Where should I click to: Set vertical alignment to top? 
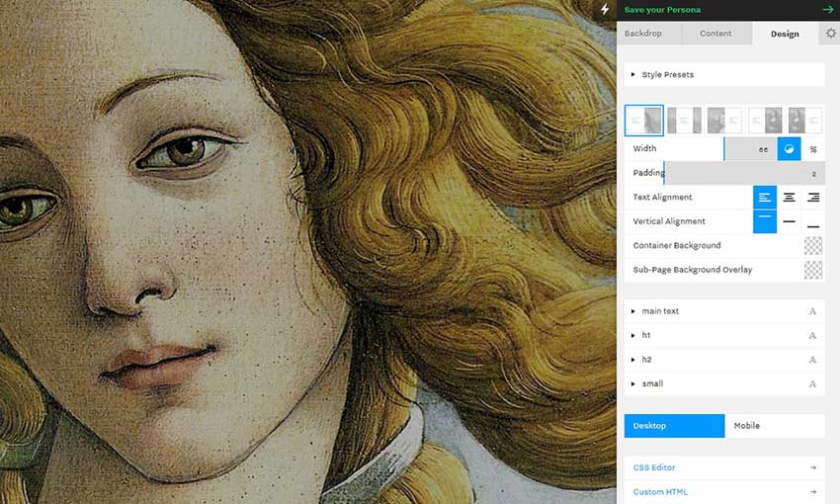point(765,221)
